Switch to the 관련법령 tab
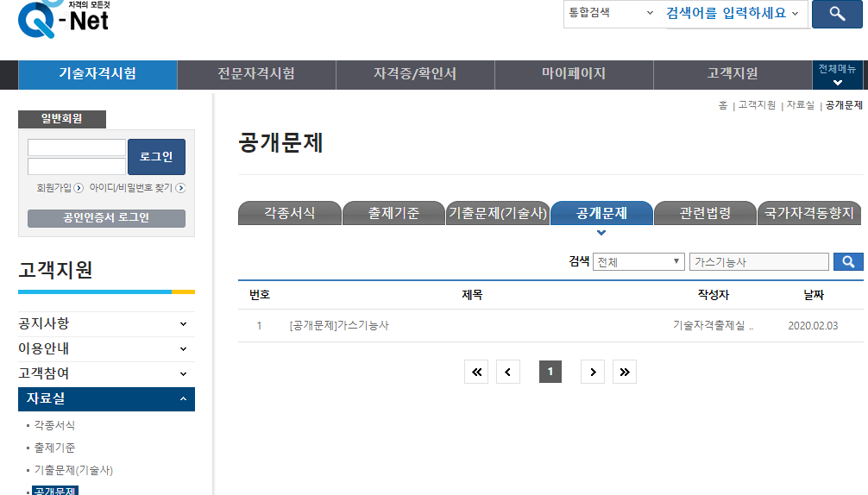 click(x=705, y=213)
